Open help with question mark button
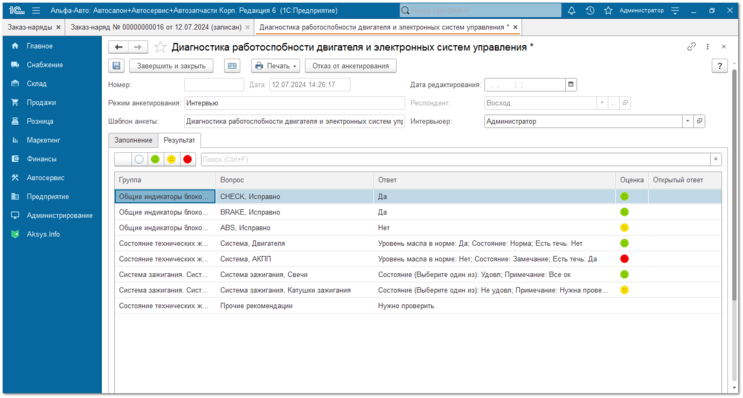This screenshot has width=743, height=398. pos(720,66)
